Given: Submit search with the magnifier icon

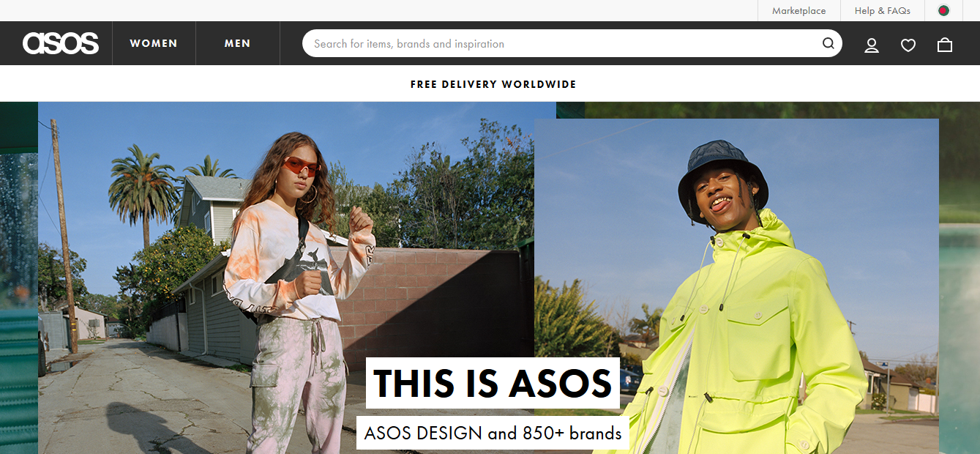Looking at the screenshot, I should (x=828, y=43).
